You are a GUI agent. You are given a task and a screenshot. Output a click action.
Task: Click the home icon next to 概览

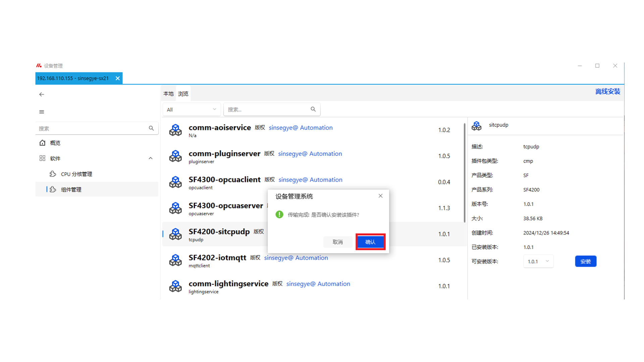point(42,143)
